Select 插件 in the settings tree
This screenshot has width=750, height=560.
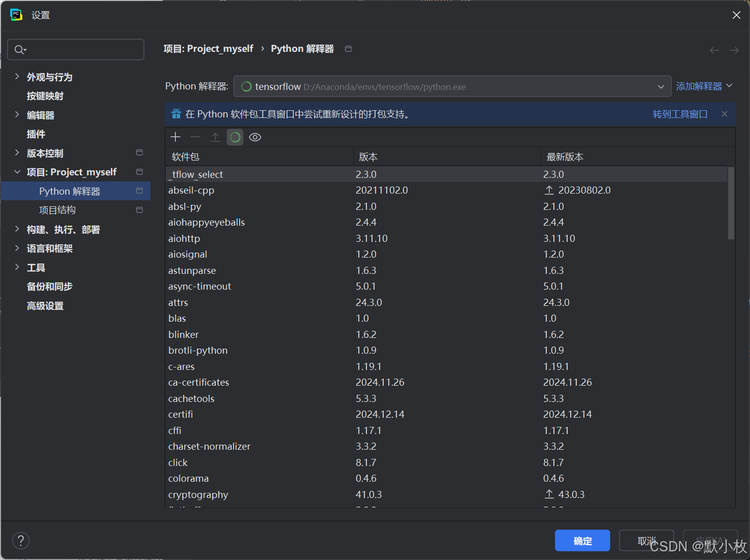36,134
